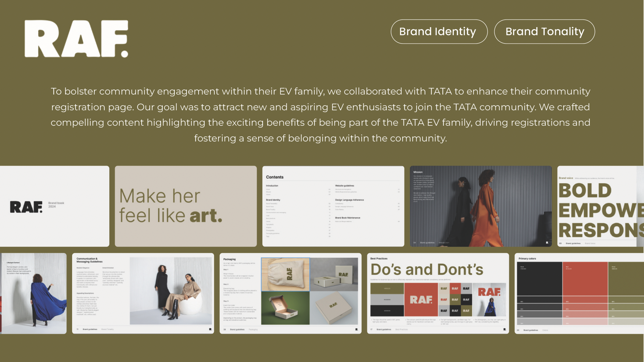Open the Primary colors slide
Image resolution: width=644 pixels, height=362 pixels.
pos(579,293)
